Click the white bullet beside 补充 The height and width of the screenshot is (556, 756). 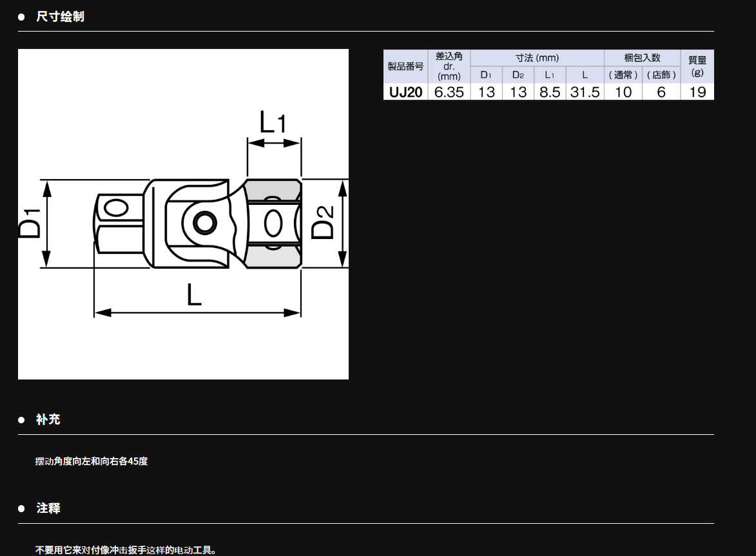[21, 420]
